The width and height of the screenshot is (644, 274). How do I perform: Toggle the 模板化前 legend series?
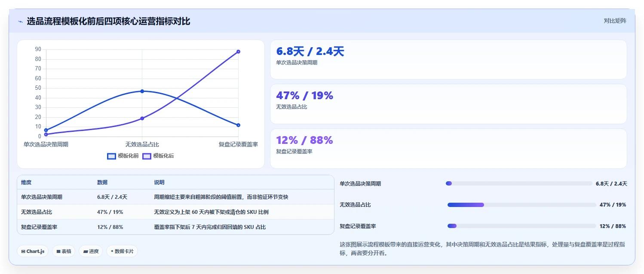click(x=123, y=156)
